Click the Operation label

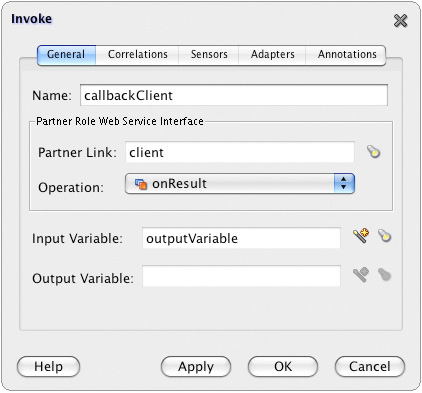71,187
